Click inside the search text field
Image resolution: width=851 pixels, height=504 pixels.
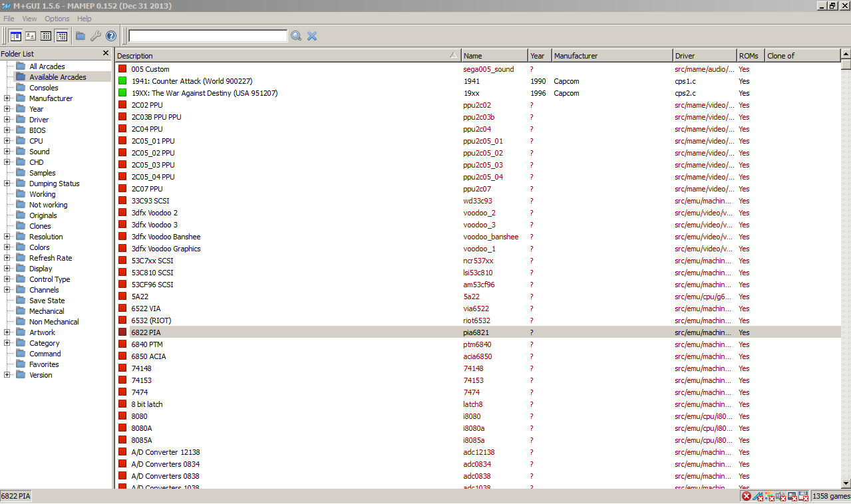208,36
